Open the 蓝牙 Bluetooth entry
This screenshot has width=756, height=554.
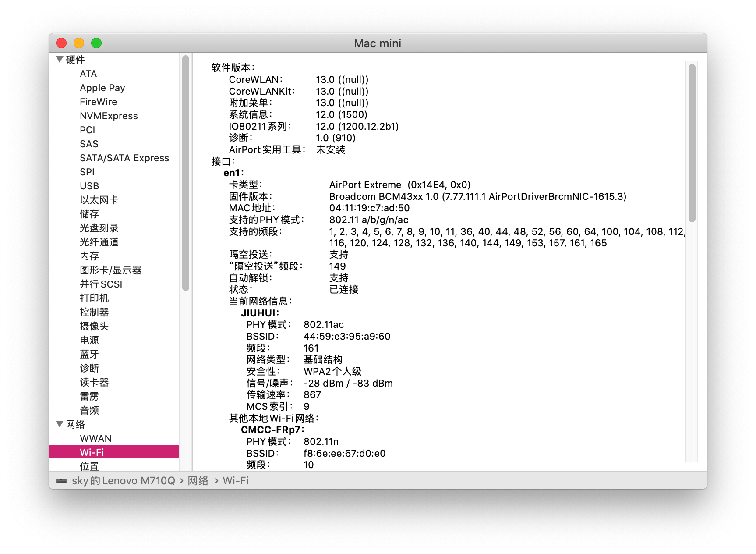89,354
